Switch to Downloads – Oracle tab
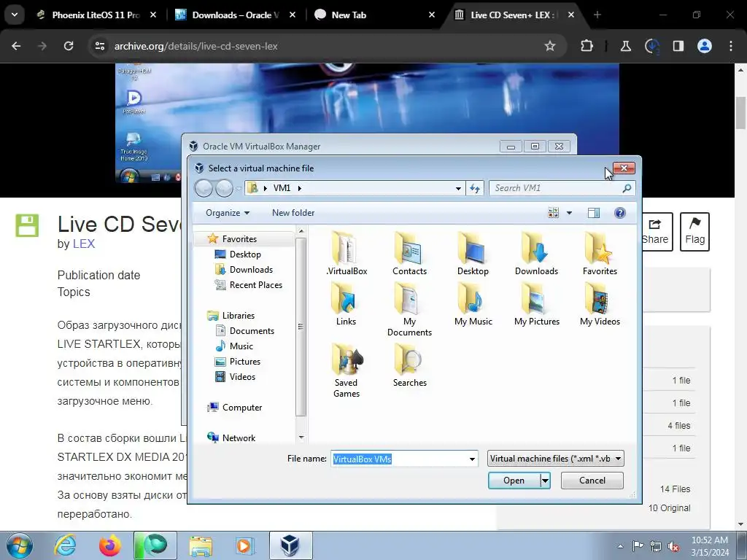747x560 pixels. [x=236, y=15]
